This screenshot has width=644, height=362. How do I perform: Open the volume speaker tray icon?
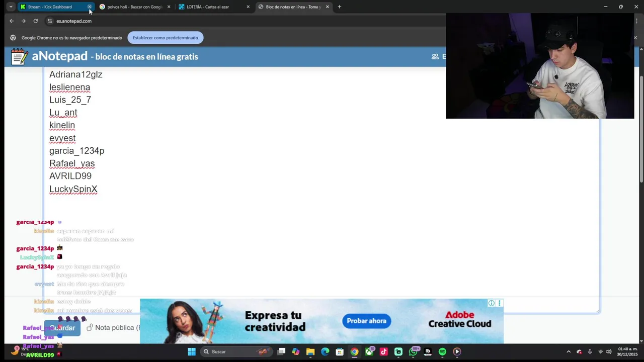(609, 352)
